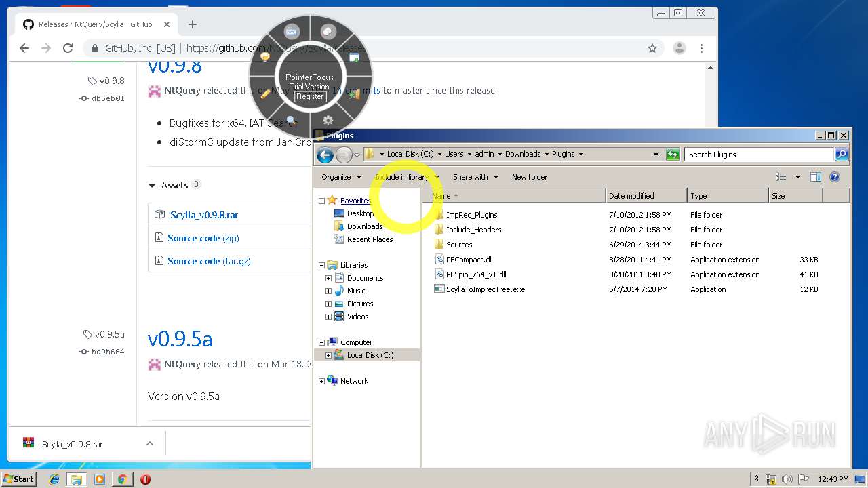This screenshot has height=488, width=868.
Task: Collapse the Computer tree section
Action: click(321, 342)
